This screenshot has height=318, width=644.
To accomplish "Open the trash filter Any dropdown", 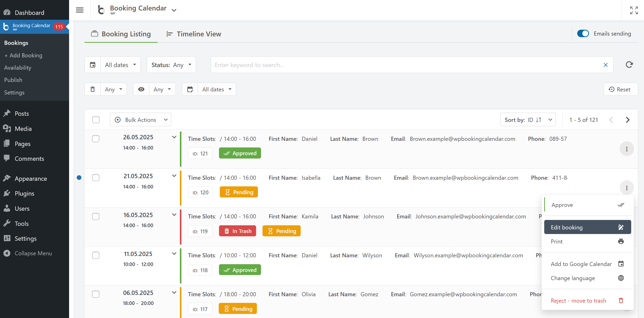I will tap(114, 89).
